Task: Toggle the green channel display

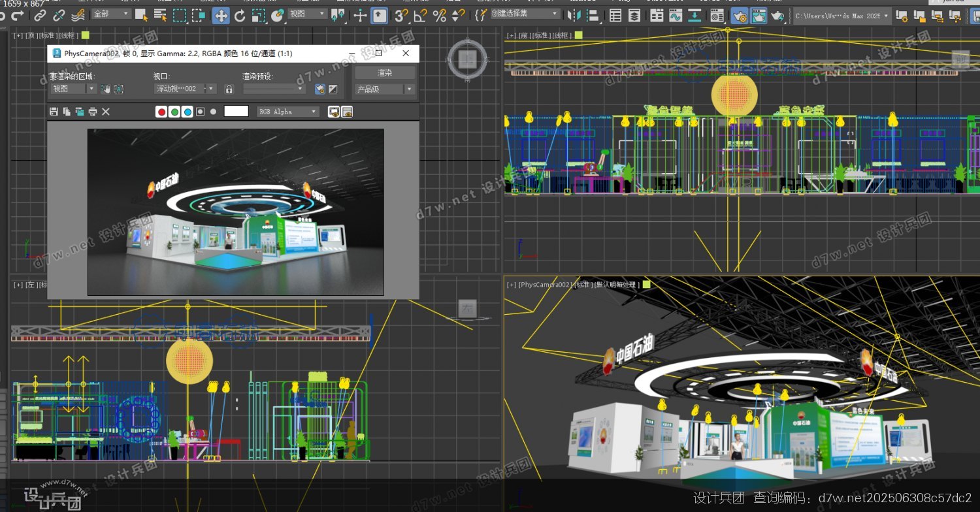Action: [174, 112]
